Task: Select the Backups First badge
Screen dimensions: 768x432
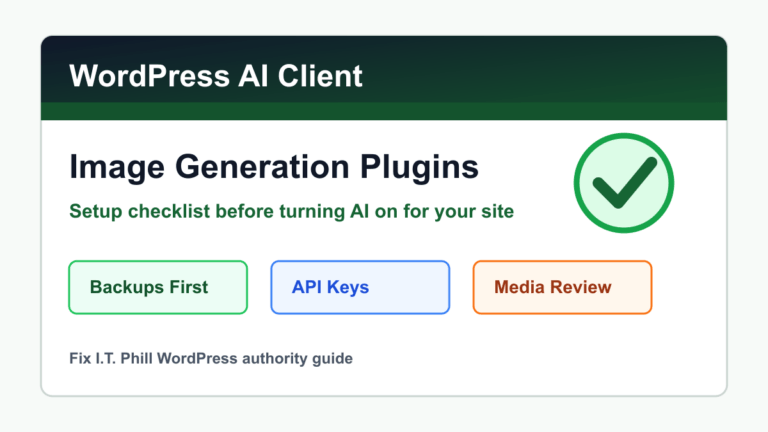Action: point(158,287)
